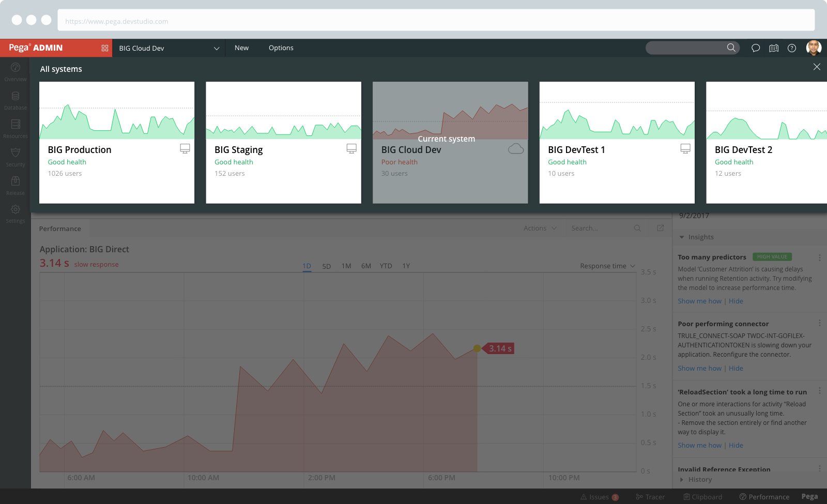Click Pega label in bottom bar
Viewport: 827px width, 504px height.
pos(809,496)
